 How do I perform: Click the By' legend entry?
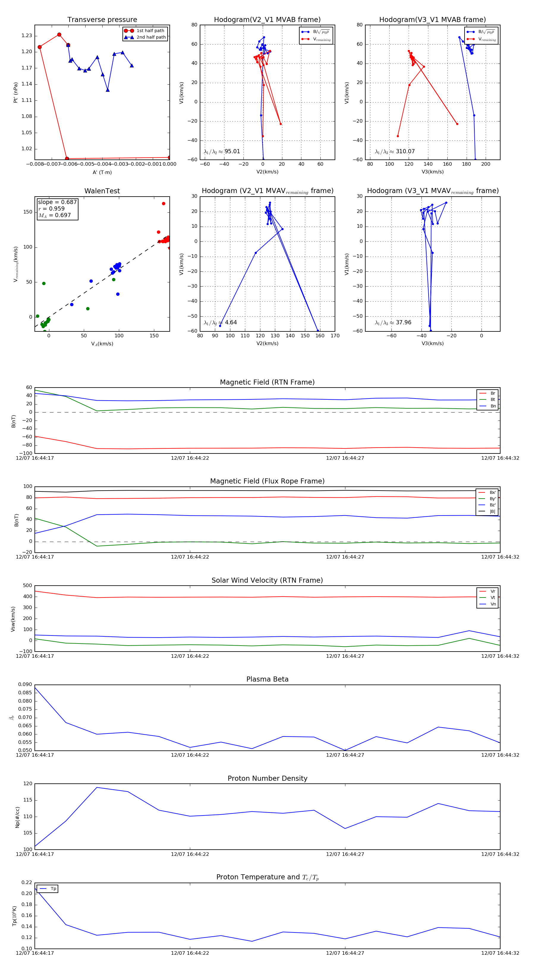coord(487,498)
